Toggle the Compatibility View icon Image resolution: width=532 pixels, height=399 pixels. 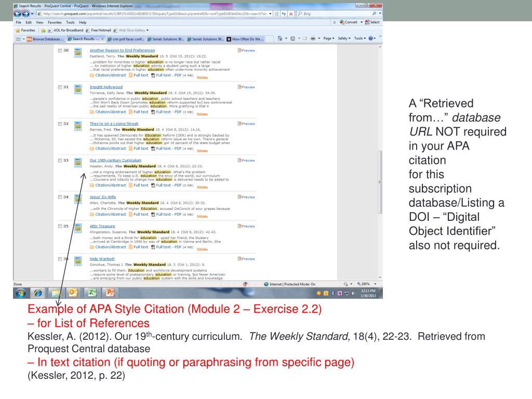[x=277, y=14]
